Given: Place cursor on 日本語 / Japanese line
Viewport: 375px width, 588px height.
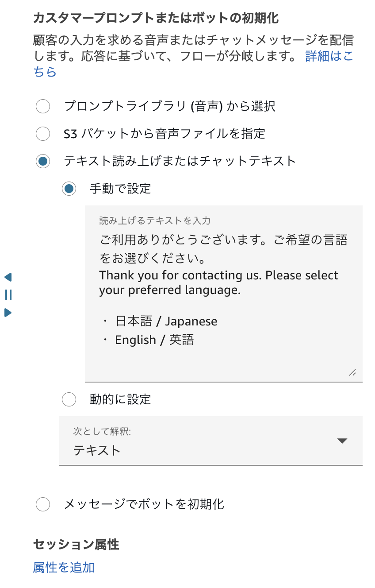Looking at the screenshot, I should 166,321.
